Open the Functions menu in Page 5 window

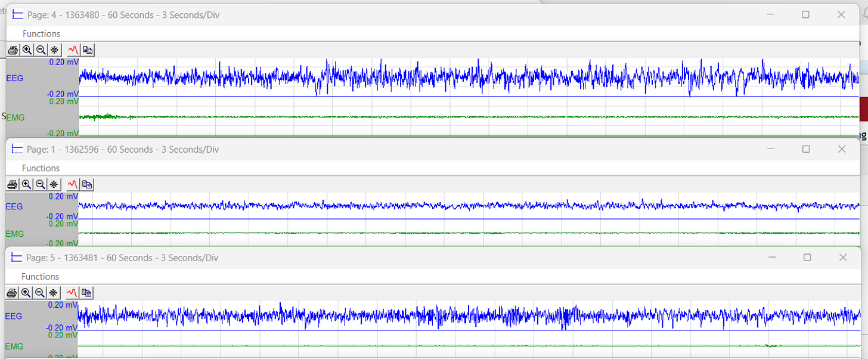pyautogui.click(x=40, y=277)
